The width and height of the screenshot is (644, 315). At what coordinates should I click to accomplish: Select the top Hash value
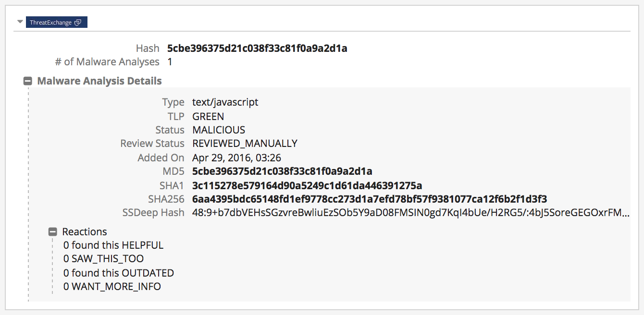257,48
